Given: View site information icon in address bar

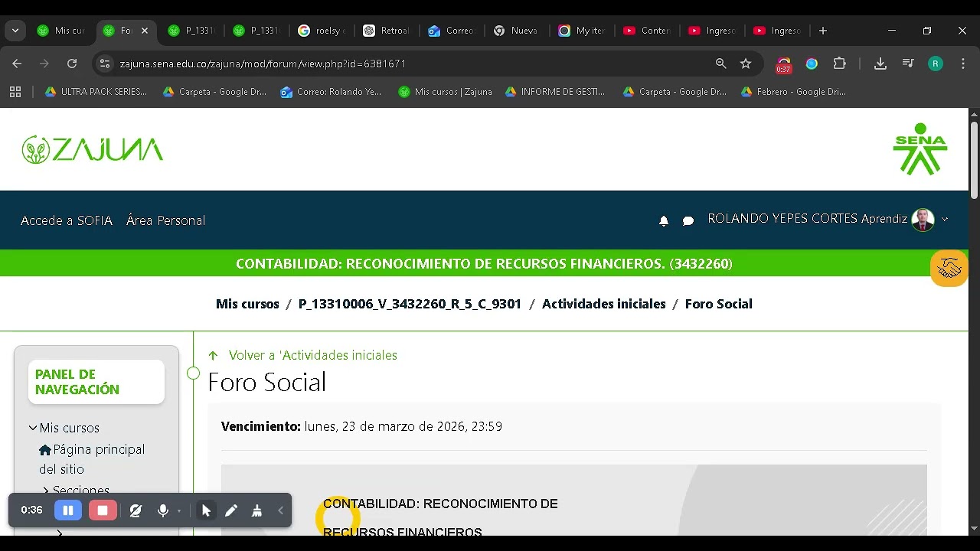Looking at the screenshot, I should (x=105, y=64).
